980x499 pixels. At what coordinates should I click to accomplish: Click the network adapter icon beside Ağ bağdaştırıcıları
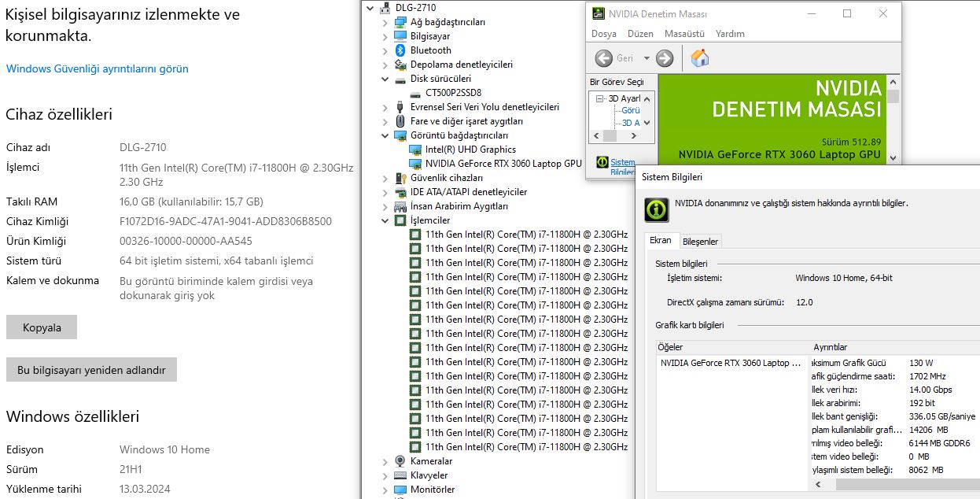400,22
